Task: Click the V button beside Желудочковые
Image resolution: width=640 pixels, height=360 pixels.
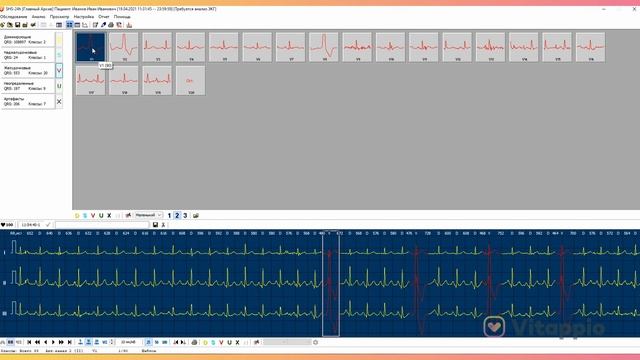Action: [59, 71]
